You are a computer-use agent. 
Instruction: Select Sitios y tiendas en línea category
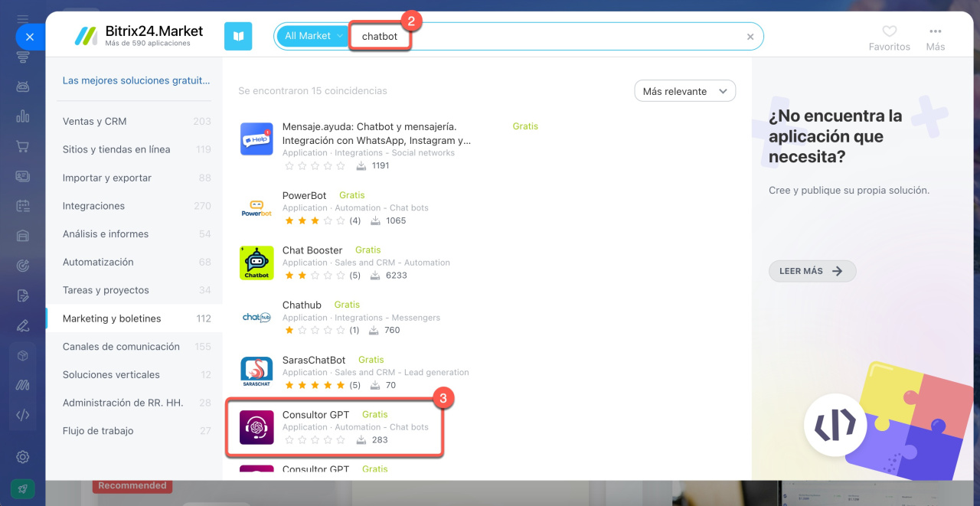tap(134, 149)
